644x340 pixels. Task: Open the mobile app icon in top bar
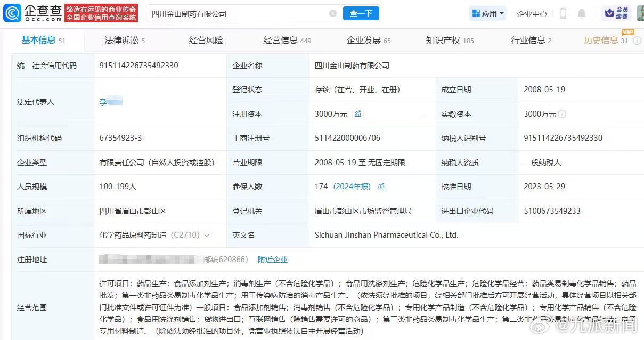click(x=563, y=13)
